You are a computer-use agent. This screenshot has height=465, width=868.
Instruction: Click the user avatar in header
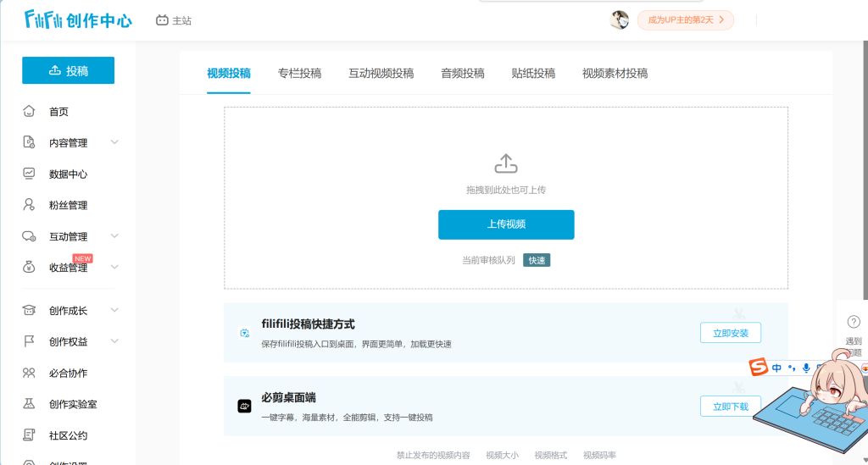pos(620,20)
